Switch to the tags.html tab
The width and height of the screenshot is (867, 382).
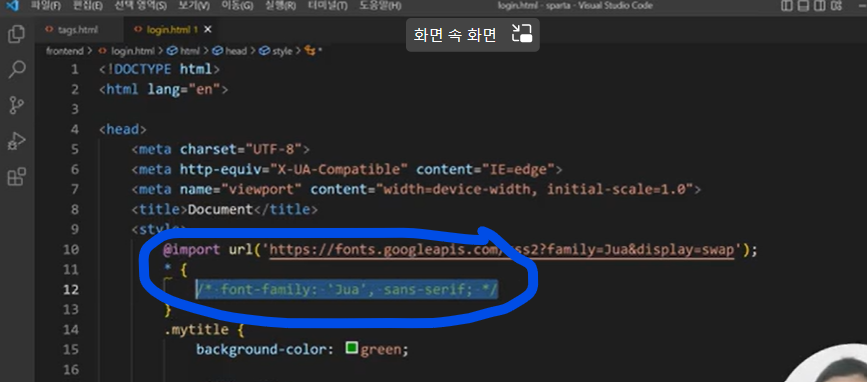point(78,30)
